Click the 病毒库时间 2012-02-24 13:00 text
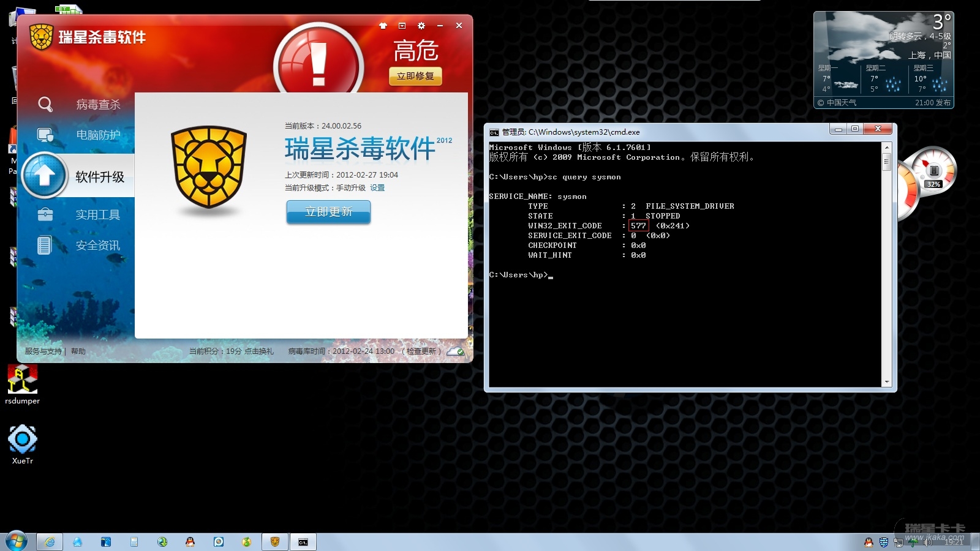 pyautogui.click(x=342, y=351)
